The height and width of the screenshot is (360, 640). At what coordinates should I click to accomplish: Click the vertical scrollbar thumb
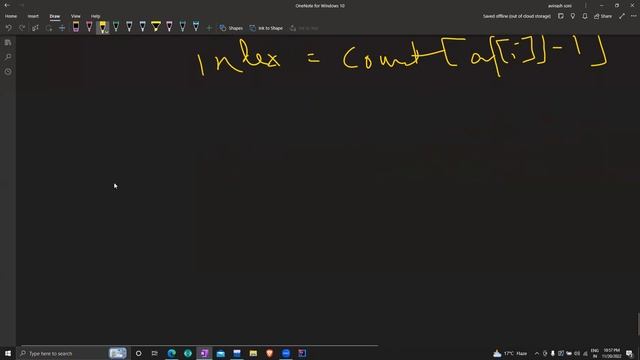(x=638, y=324)
